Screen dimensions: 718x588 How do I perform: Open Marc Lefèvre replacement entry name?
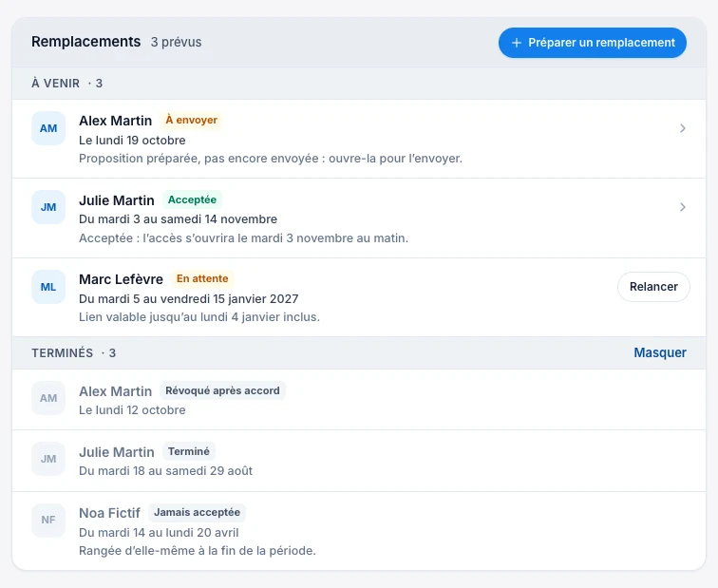121,279
